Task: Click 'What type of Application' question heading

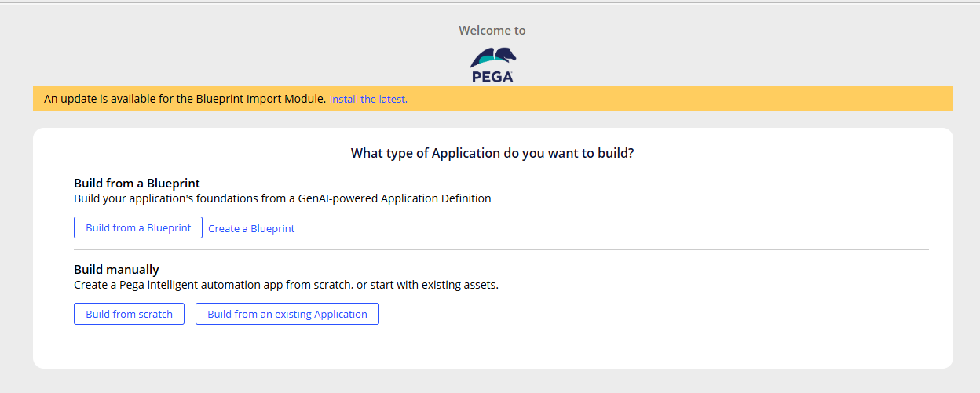Action: point(492,153)
